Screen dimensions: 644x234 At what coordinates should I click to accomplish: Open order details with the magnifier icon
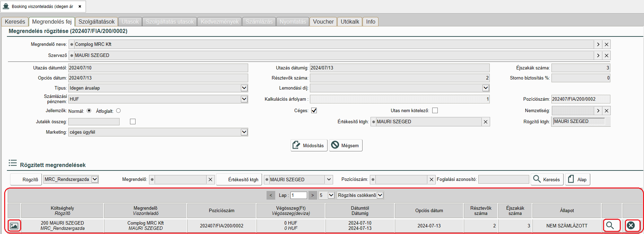[610, 226]
